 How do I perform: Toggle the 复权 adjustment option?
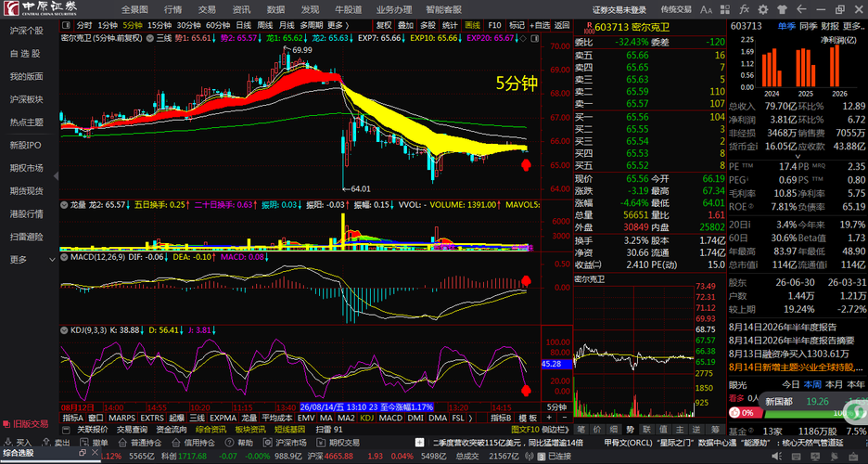point(384,25)
